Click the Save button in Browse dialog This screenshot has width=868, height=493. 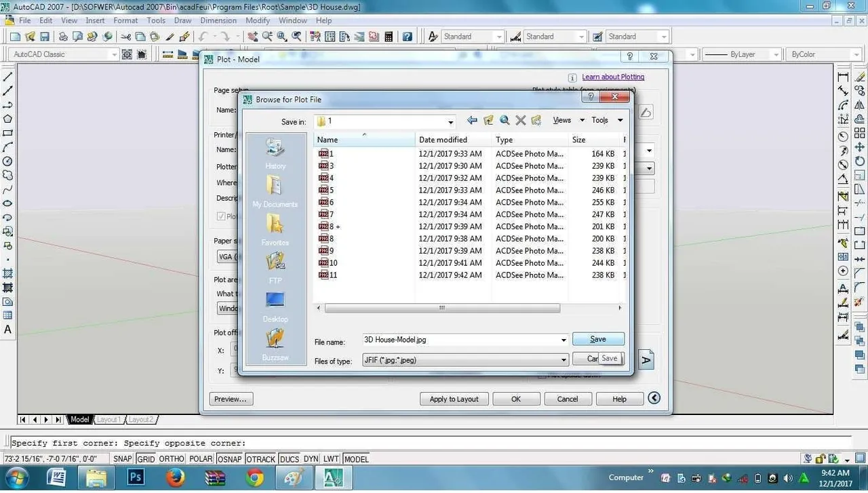(x=598, y=339)
